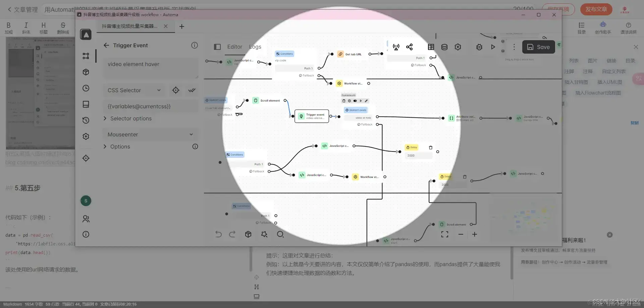This screenshot has height=308, width=644.
Task: Toggle enable switch on Element exists block
Action: [355, 101]
